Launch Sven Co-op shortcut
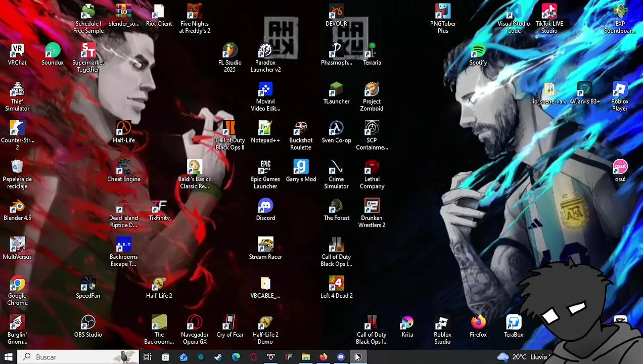The width and height of the screenshot is (643, 364). [336, 132]
